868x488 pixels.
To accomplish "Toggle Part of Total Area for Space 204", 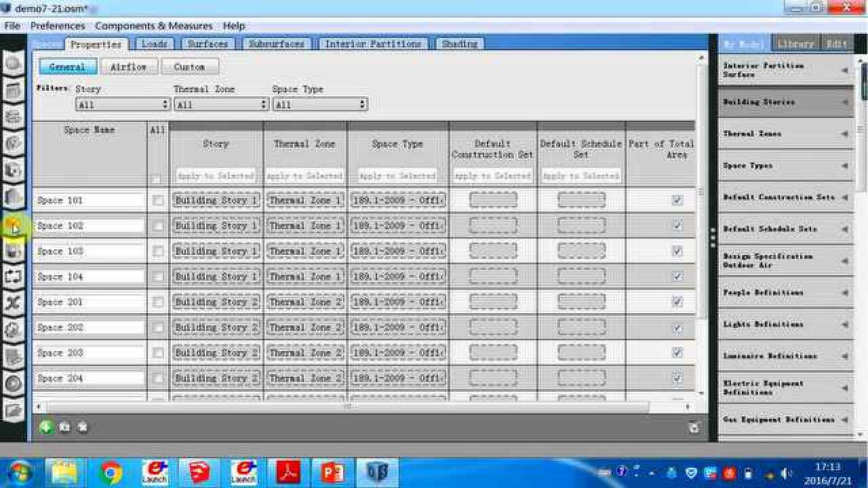I will coord(677,378).
